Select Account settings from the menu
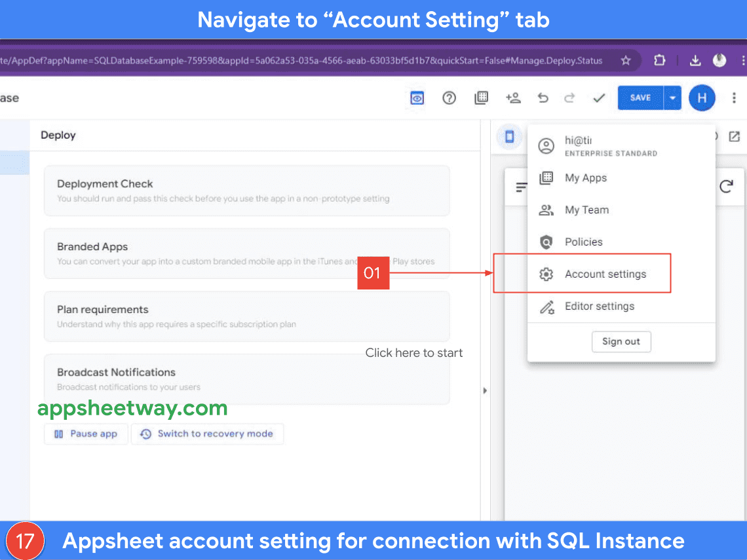 click(x=605, y=274)
